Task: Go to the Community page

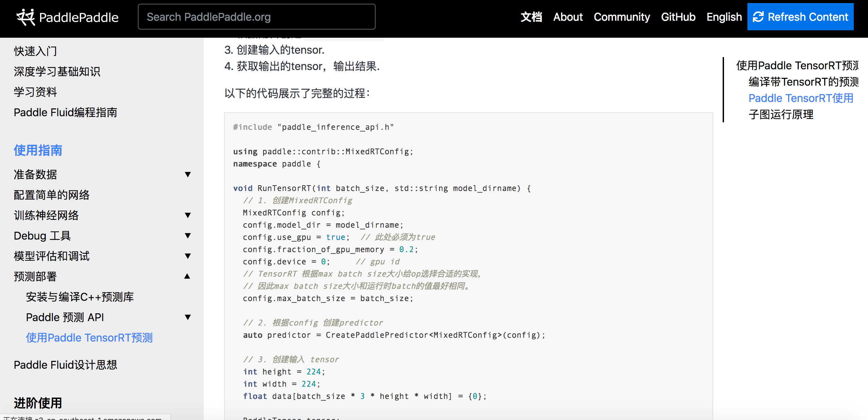Action: 621,17
